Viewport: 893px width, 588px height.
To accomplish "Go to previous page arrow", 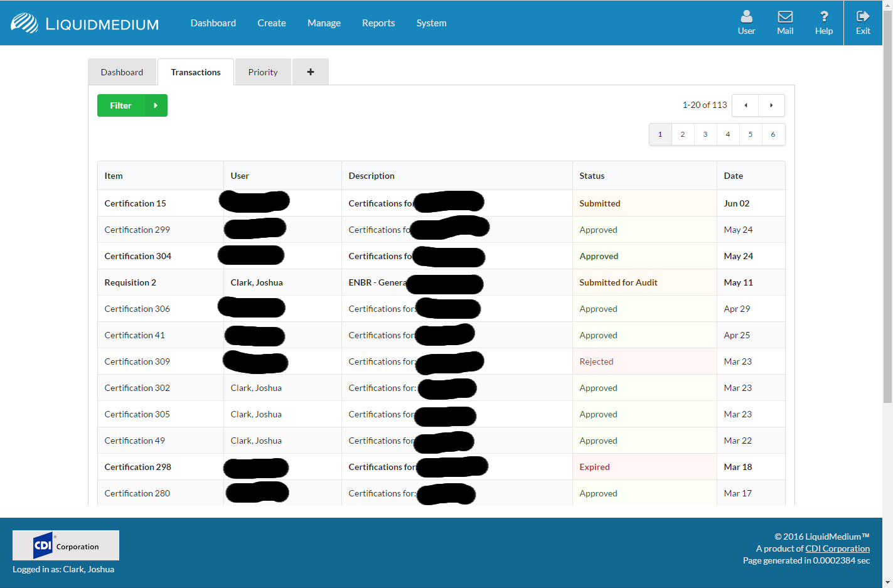I will (x=746, y=105).
